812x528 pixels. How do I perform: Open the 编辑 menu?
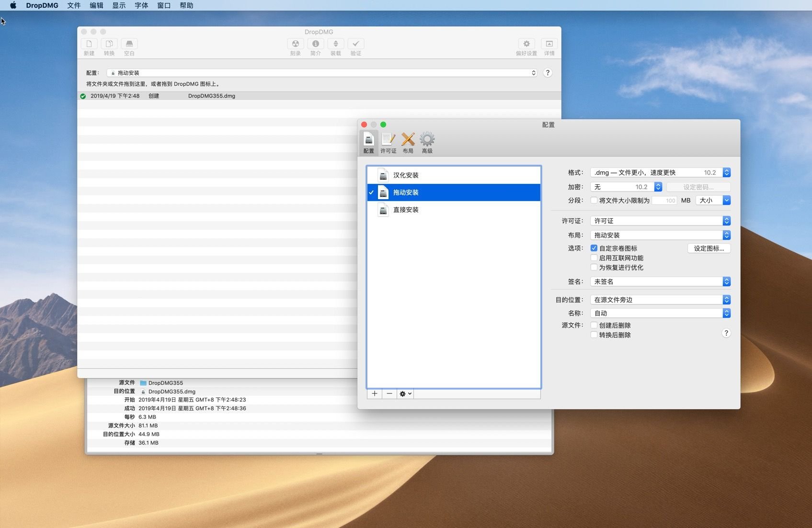coord(96,5)
